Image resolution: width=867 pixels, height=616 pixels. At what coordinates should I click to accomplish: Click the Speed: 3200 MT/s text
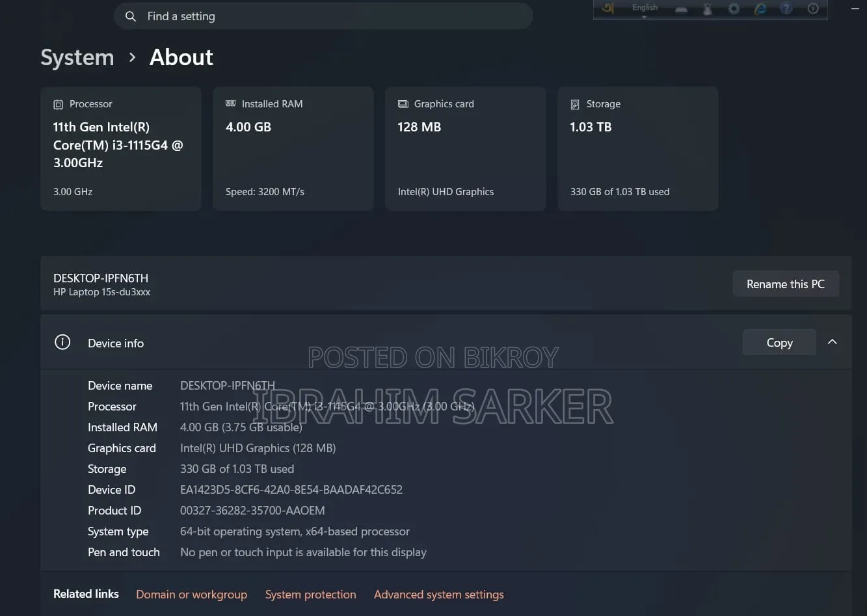point(265,192)
